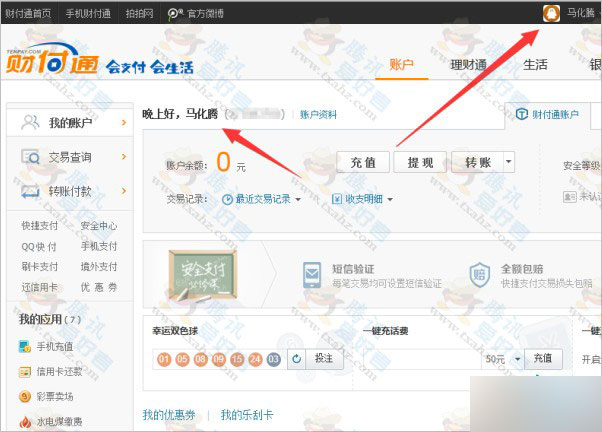This screenshot has height=432, width=602.
Task: Click the user avatar icon in top bar
Action: (549, 13)
